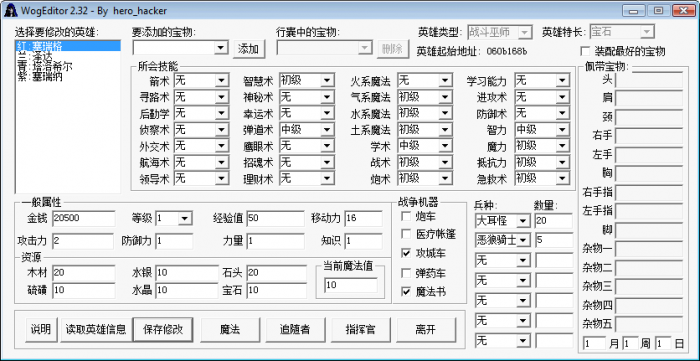
Task: Select hero 红:塞瑞格 in list
Action: 67,46
